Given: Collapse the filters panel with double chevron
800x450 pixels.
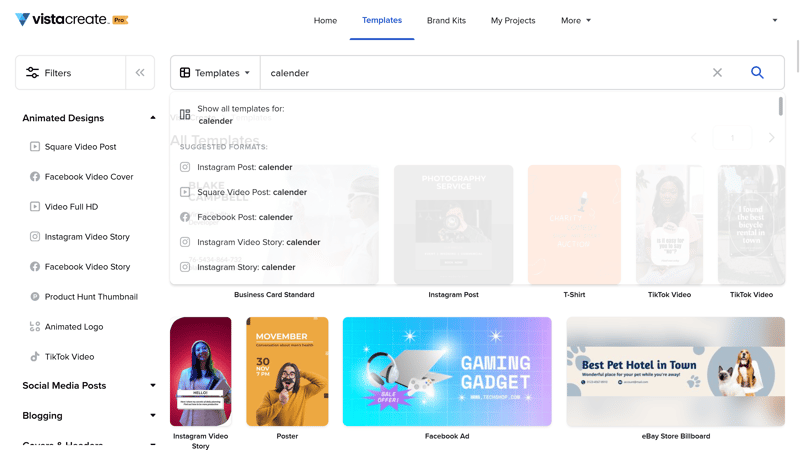Looking at the screenshot, I should coord(140,73).
